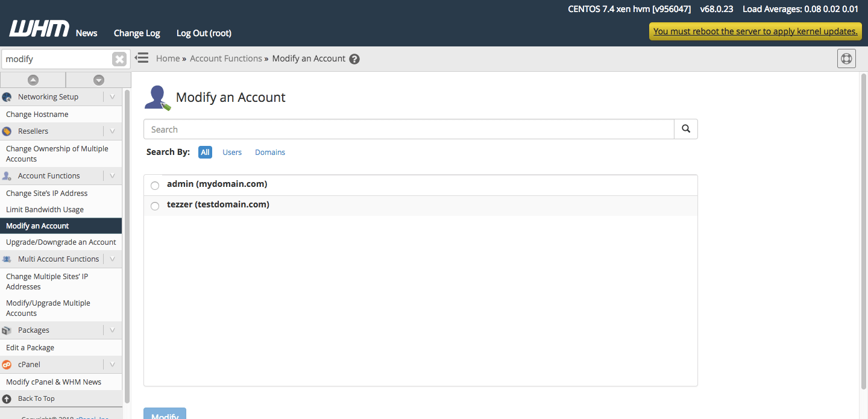This screenshot has width=868, height=419.
Task: Click the reboot server kernel updates notice
Action: [x=755, y=31]
